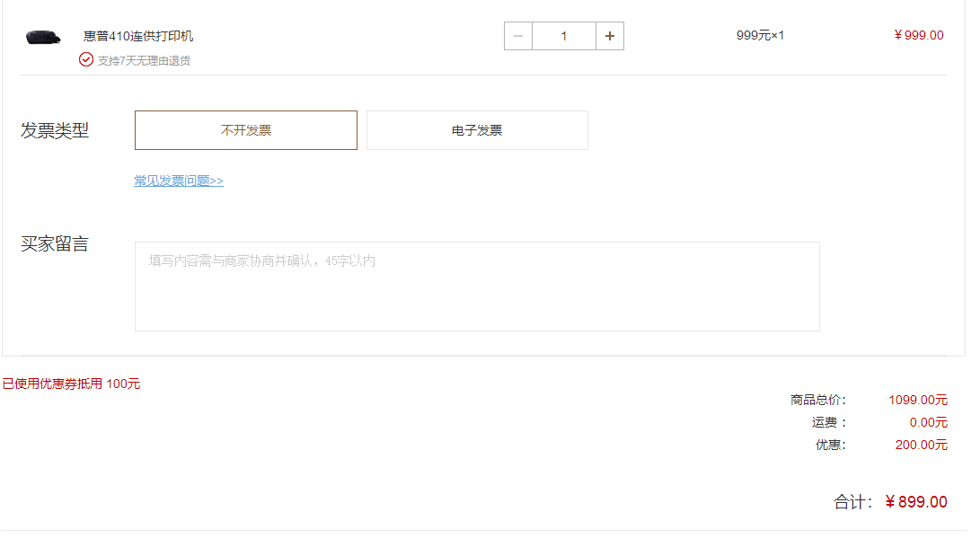Screen dimensions: 980x556
Task: Increase quantity with the plus button
Action: pos(610,36)
